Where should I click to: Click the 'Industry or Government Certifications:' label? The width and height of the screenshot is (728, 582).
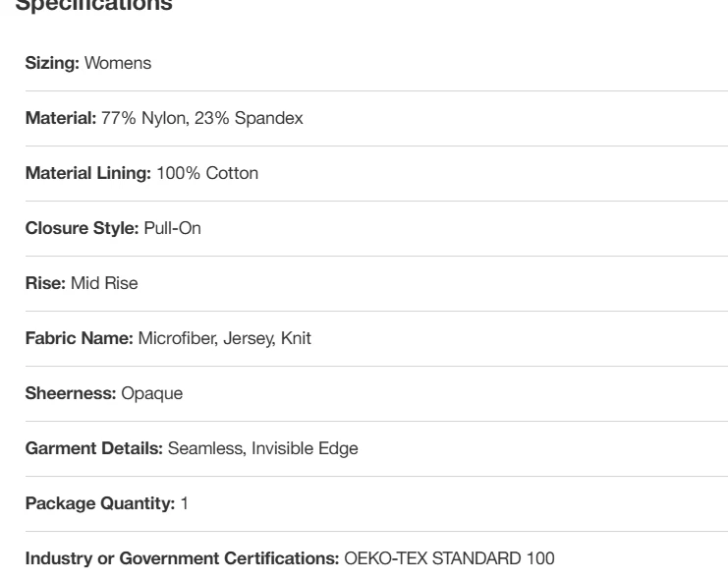coord(182,558)
